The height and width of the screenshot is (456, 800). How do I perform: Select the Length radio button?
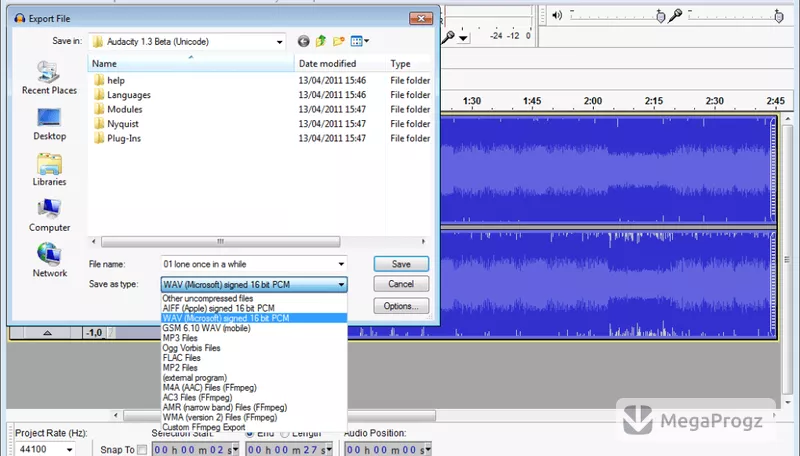point(284,434)
